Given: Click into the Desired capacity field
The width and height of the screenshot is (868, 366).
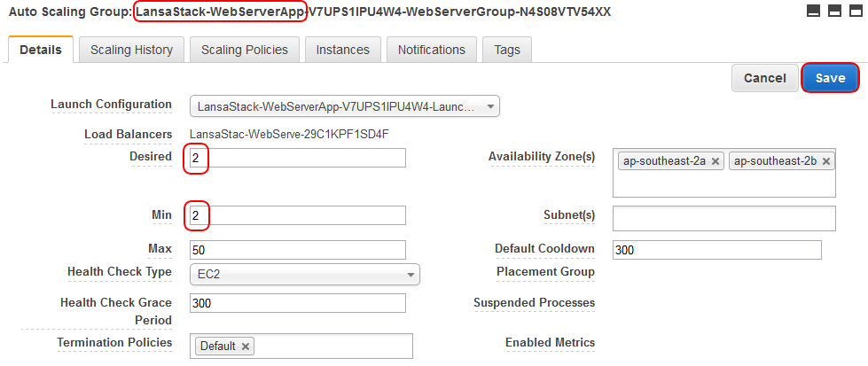Looking at the screenshot, I should click(298, 158).
